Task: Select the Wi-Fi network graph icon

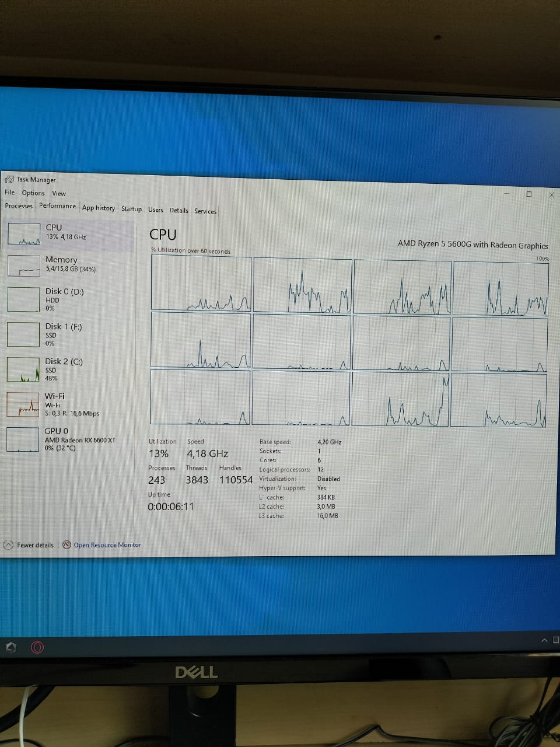Action: click(x=23, y=404)
